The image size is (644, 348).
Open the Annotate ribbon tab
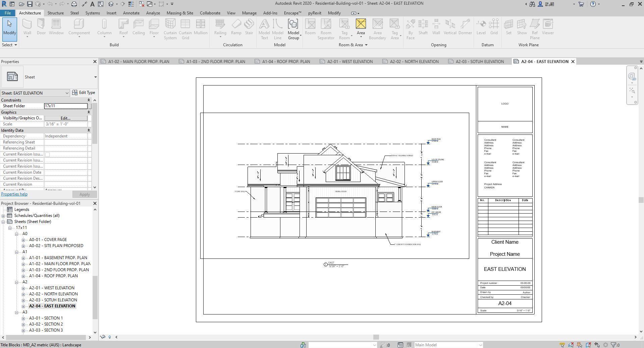[x=131, y=13]
